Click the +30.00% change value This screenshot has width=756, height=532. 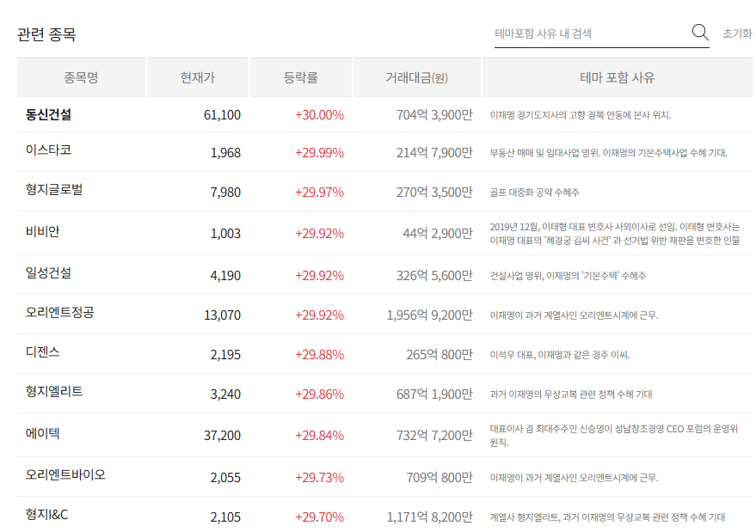(x=320, y=115)
